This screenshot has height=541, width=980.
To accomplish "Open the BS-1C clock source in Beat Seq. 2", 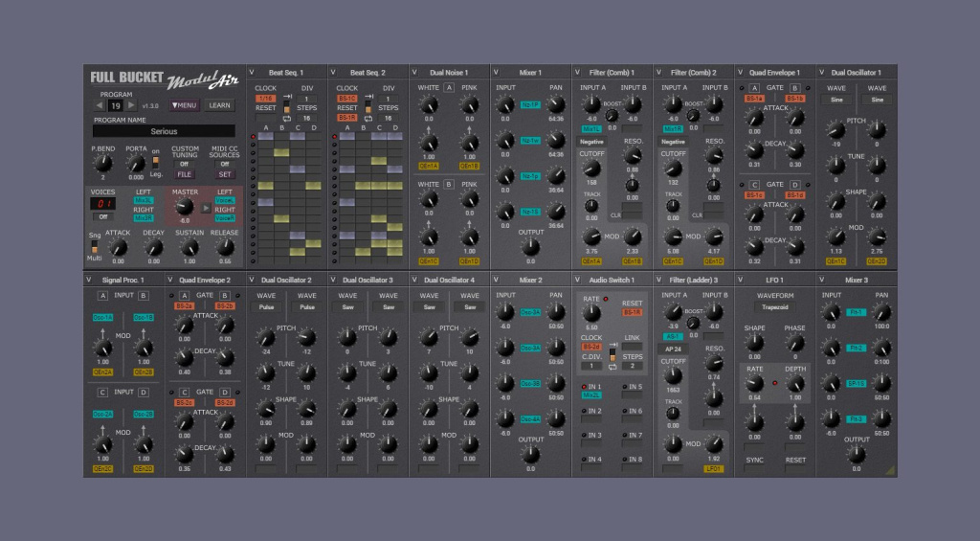I will pyautogui.click(x=346, y=99).
